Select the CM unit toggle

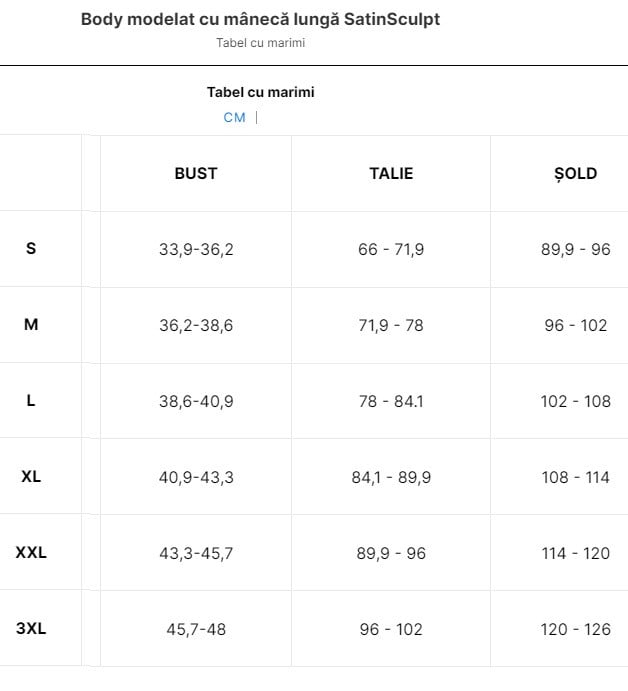234,118
